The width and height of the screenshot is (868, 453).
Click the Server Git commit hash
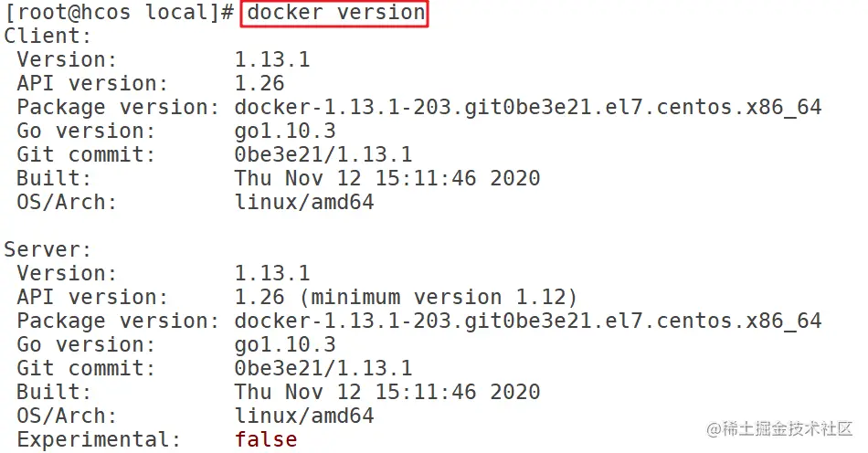coord(323,368)
